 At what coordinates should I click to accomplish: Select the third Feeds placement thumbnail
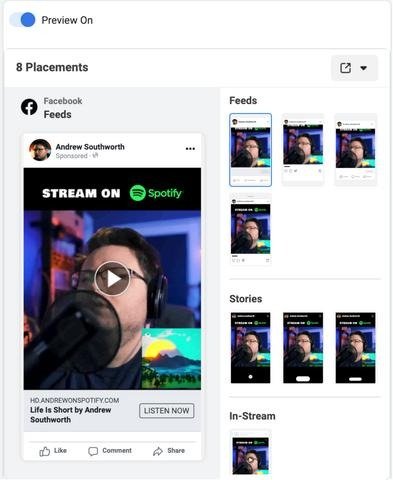[355, 149]
